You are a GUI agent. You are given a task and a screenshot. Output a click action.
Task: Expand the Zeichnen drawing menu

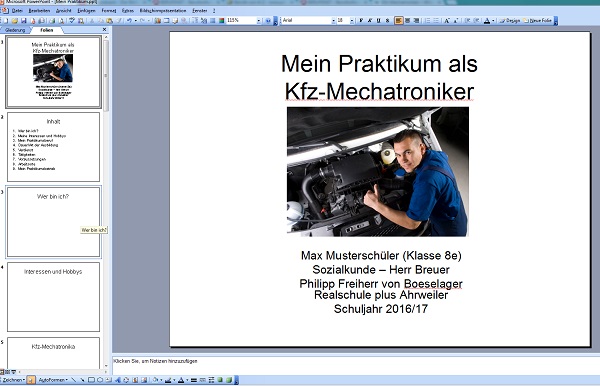point(13,380)
